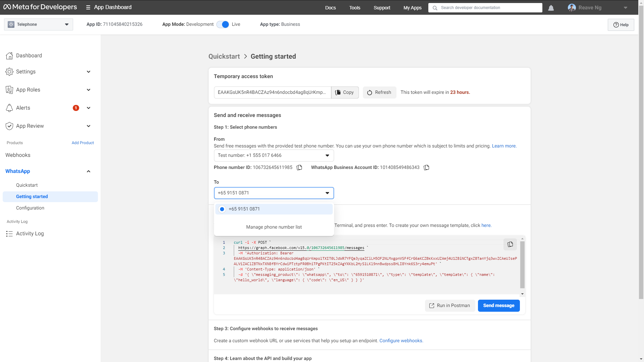Click the Alerts bell icon in sidebar

(9, 108)
